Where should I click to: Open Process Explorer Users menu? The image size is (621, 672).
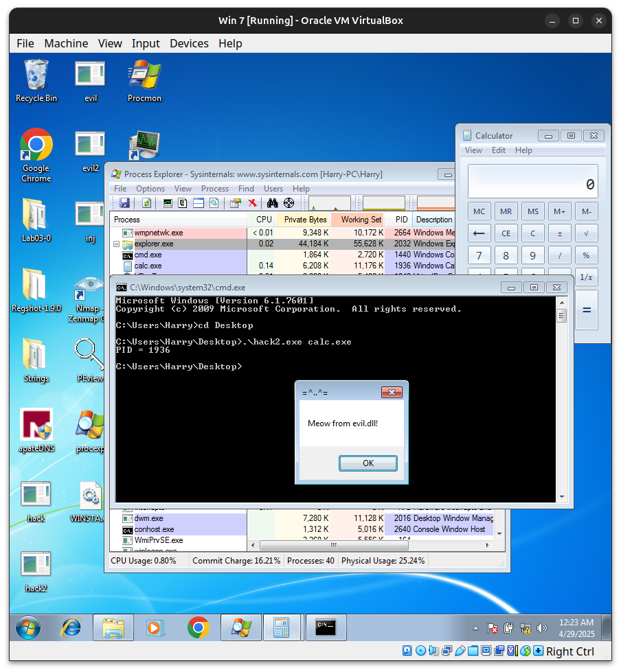[x=273, y=189]
